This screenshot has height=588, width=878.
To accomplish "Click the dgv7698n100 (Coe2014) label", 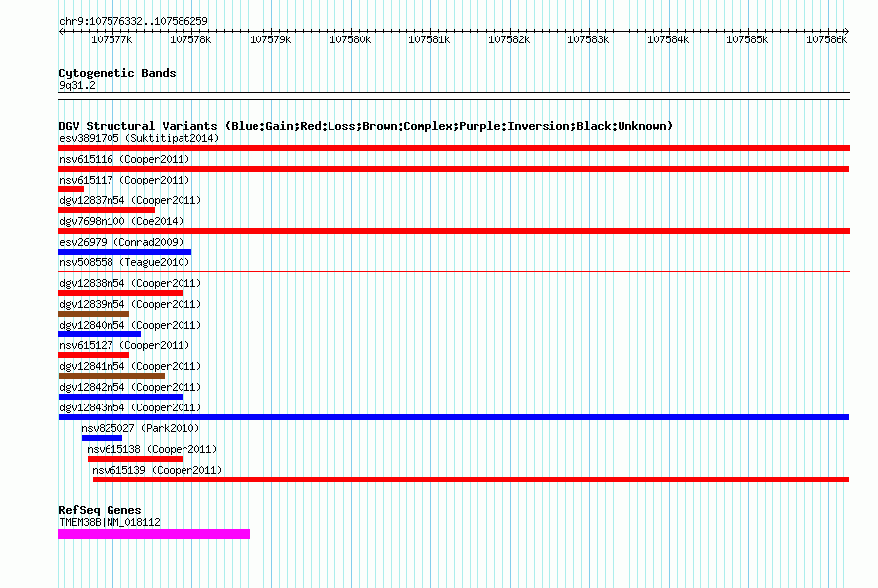I will click(x=121, y=221).
